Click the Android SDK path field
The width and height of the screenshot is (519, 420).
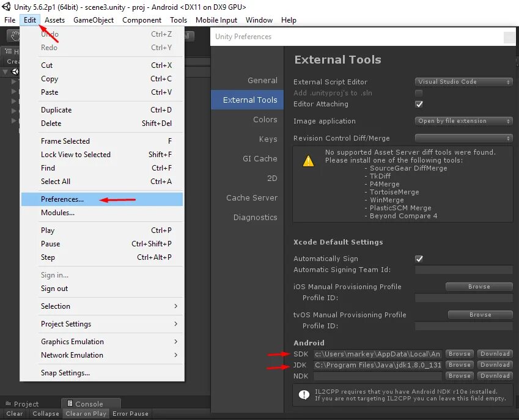point(377,354)
